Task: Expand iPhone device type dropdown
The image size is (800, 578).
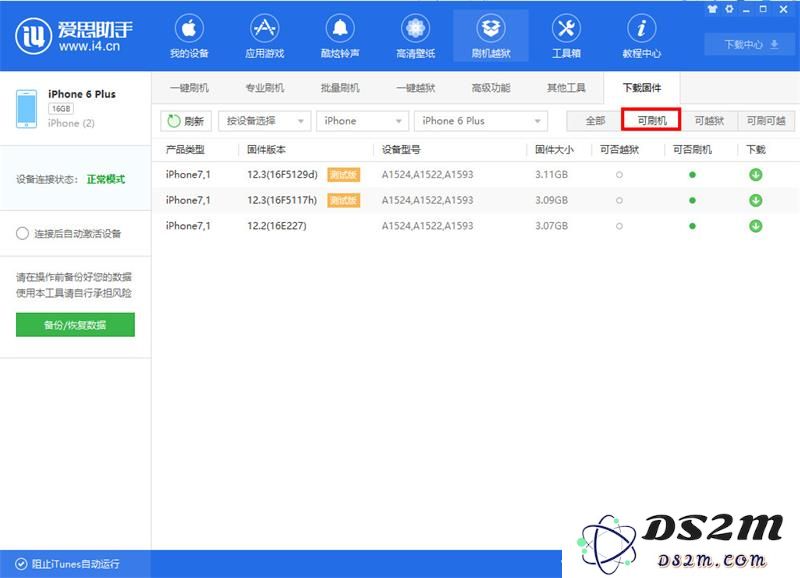Action: point(362,121)
